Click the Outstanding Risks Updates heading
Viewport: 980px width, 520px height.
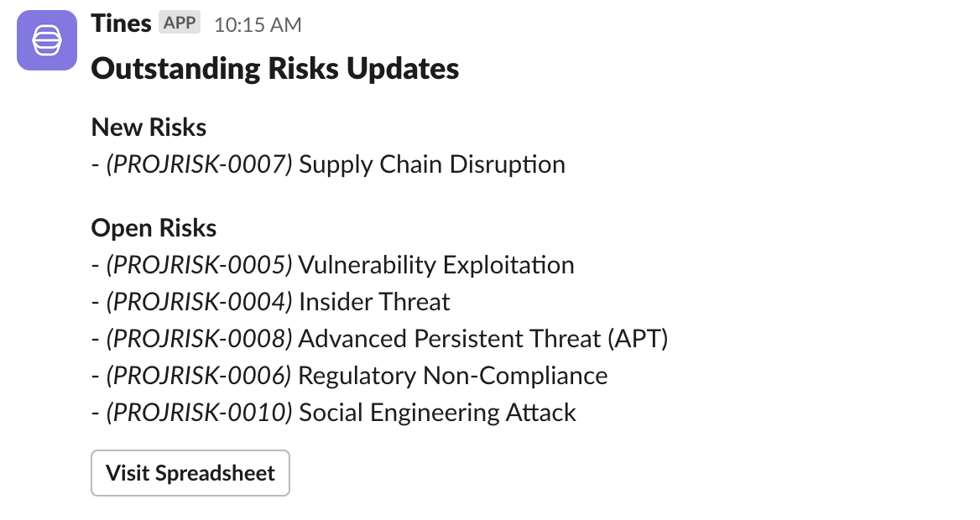point(274,69)
